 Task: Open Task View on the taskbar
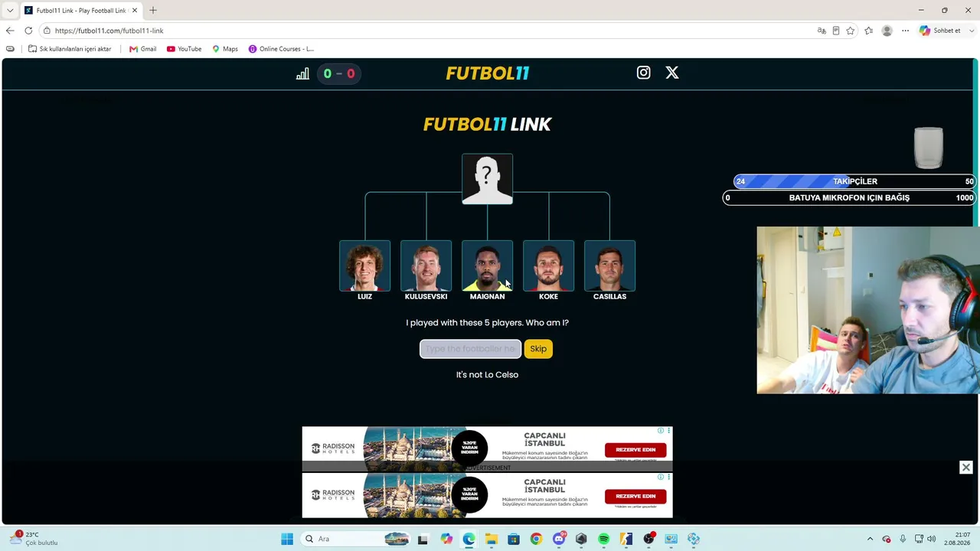coord(423,539)
